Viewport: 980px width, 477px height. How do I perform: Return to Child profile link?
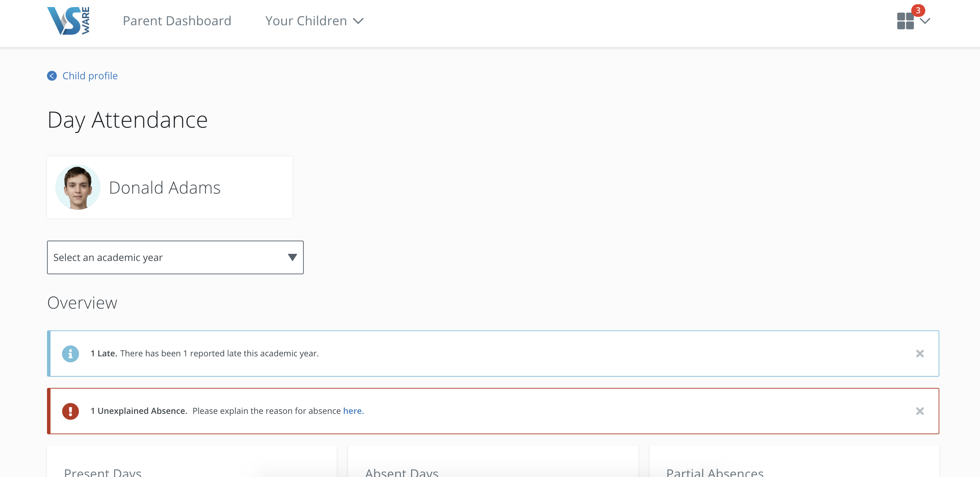(x=90, y=76)
